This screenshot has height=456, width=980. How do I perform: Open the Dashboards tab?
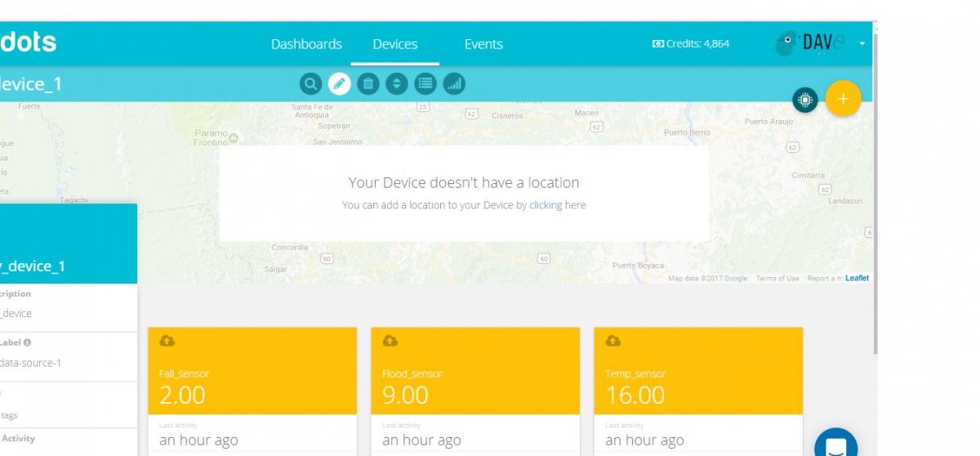pos(306,44)
